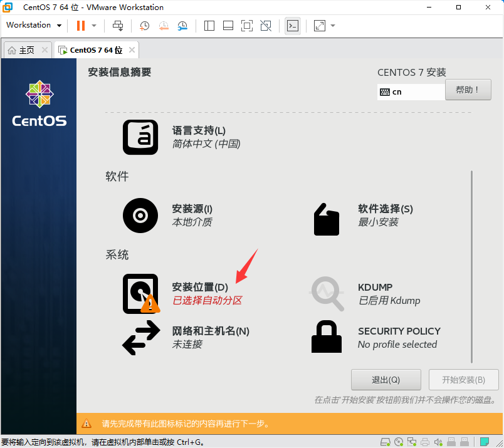The image size is (504, 448).
Task: Click the stretch guest display icon
Action: pos(320,26)
